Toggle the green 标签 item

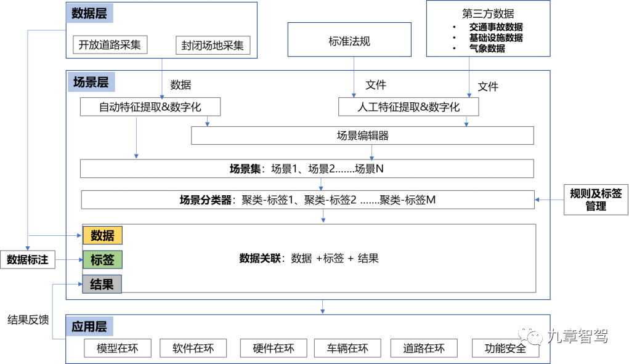point(102,259)
